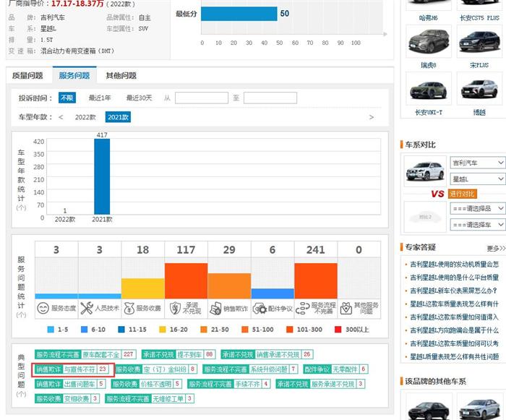
Task: Click the 系统升级问题 7 tag
Action: click(x=250, y=369)
